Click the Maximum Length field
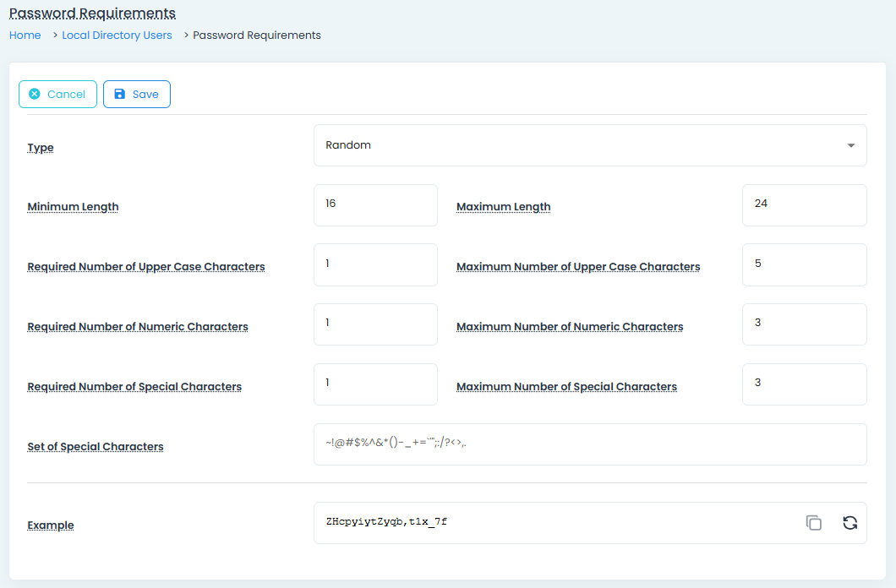 804,205
